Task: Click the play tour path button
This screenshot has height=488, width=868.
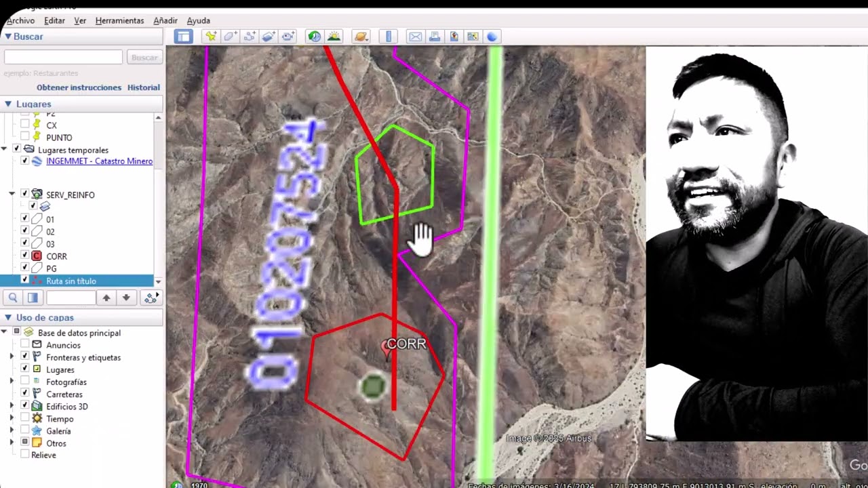Action: [151, 298]
